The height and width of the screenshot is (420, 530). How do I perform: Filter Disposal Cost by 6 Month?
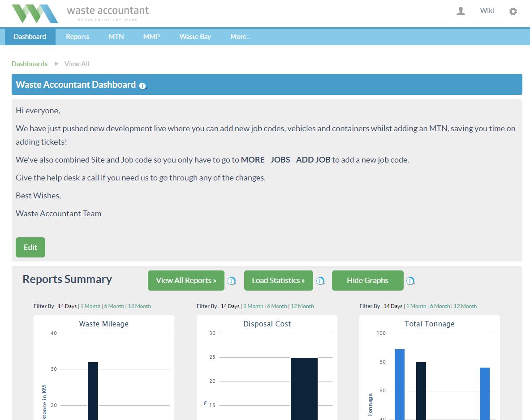point(277,306)
